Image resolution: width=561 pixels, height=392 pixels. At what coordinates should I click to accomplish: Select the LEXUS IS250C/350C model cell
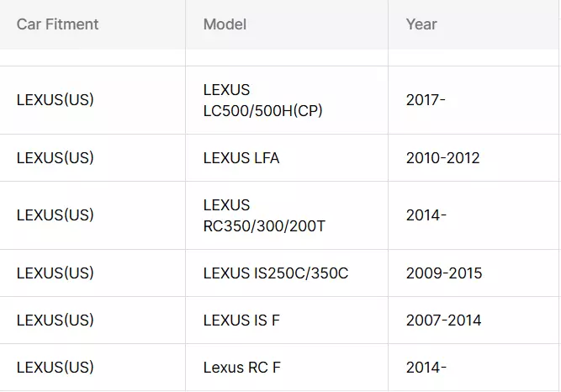(x=287, y=273)
